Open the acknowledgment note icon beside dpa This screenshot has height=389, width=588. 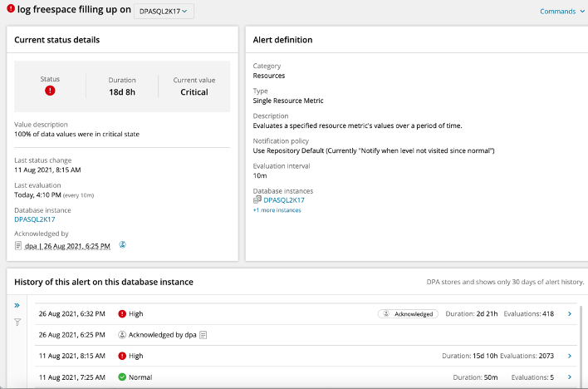click(x=19, y=245)
